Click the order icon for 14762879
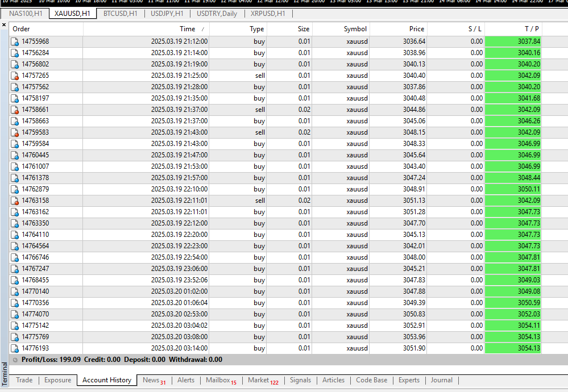Image resolution: width=568 pixels, height=392 pixels. pyautogui.click(x=15, y=190)
